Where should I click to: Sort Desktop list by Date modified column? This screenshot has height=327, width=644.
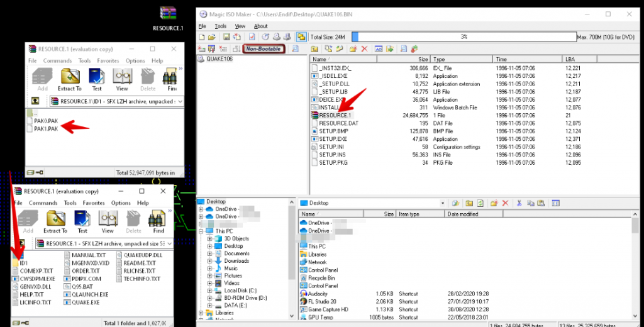(x=474, y=214)
